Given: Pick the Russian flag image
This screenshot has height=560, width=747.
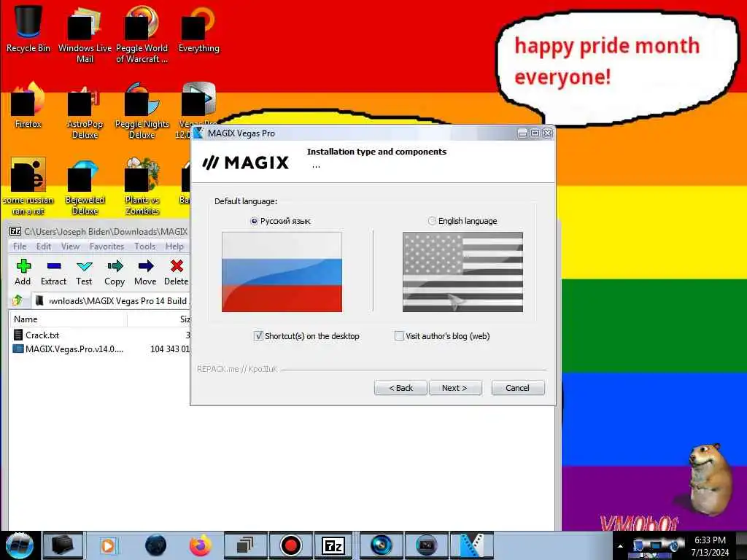Looking at the screenshot, I should [x=282, y=272].
